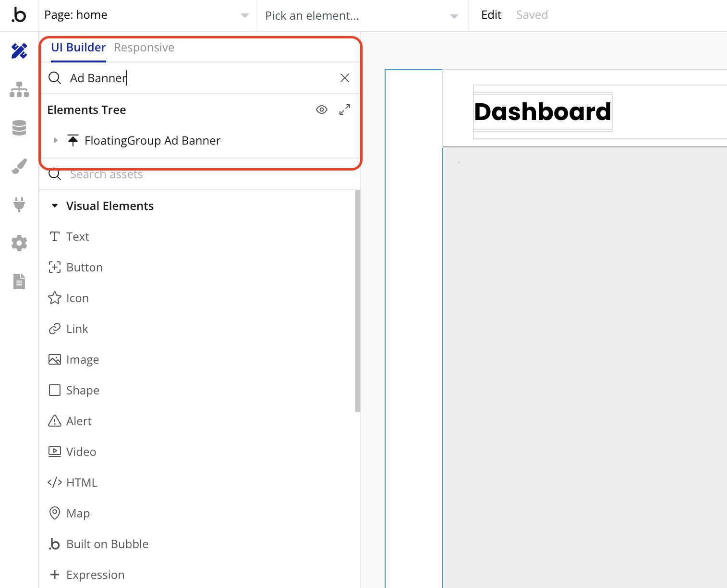Open the Plugins plug icon
The image size is (727, 588).
[x=19, y=205]
